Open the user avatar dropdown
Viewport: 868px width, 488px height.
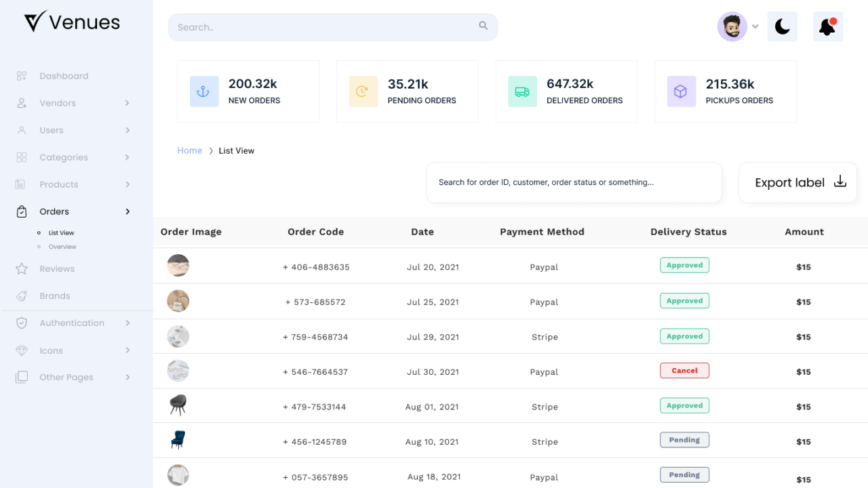coord(738,26)
